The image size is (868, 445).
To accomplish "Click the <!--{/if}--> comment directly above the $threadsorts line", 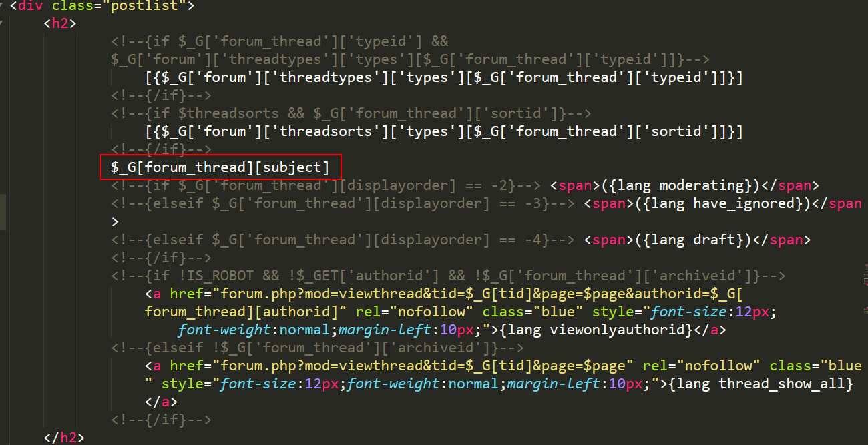I will click(161, 95).
